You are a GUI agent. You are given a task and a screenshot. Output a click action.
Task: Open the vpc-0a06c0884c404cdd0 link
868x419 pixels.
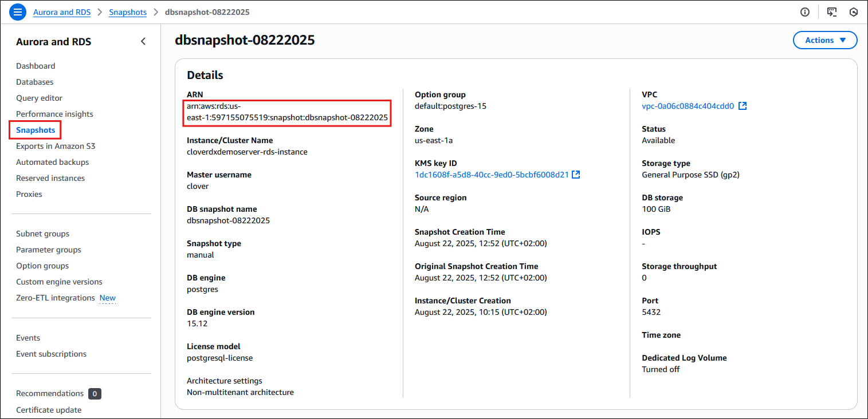(687, 105)
